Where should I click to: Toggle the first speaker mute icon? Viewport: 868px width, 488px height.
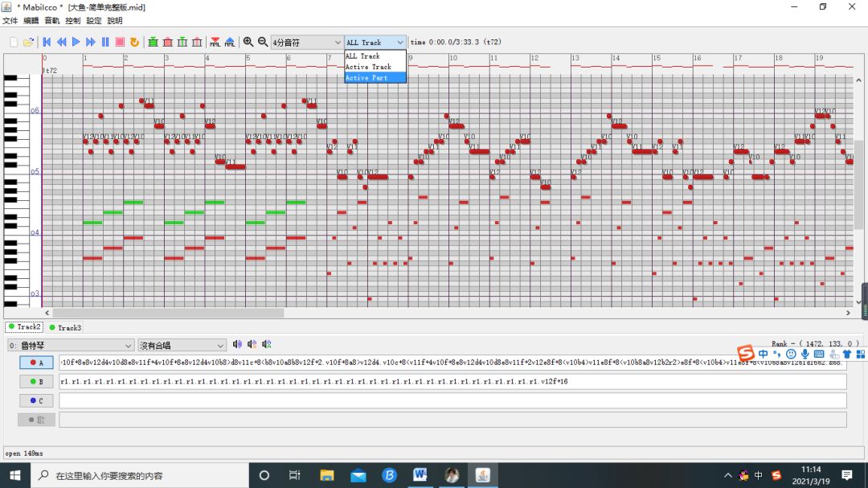[x=237, y=345]
